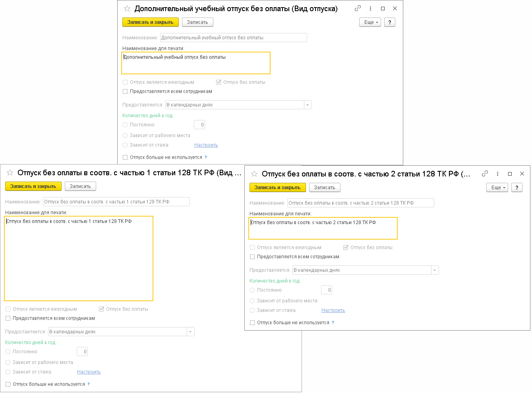This screenshot has width=532, height=393.
Task: Select 'Постоянно' radio in часть 2 window
Action: pyautogui.click(x=252, y=290)
